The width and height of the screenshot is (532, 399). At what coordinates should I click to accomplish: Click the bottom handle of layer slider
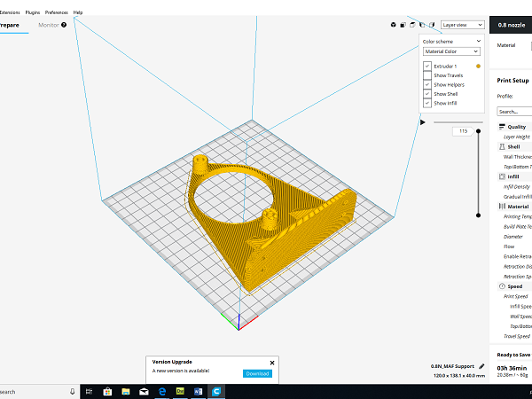(479, 215)
